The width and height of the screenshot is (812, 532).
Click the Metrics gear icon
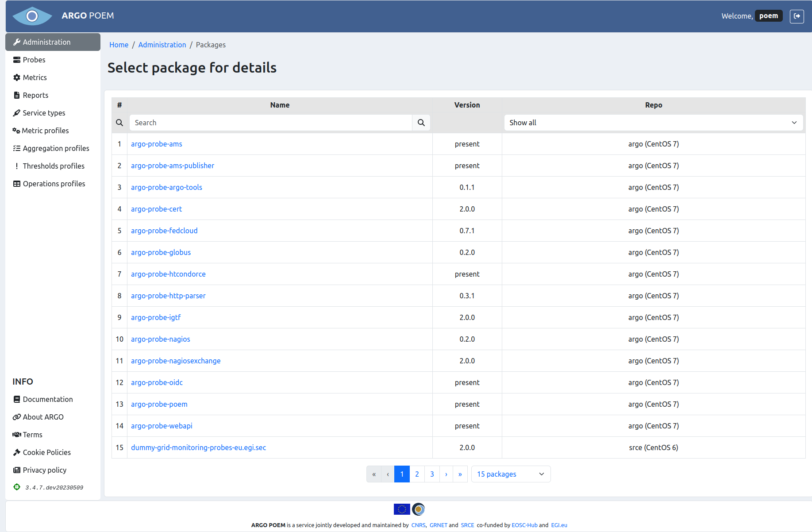click(17, 77)
